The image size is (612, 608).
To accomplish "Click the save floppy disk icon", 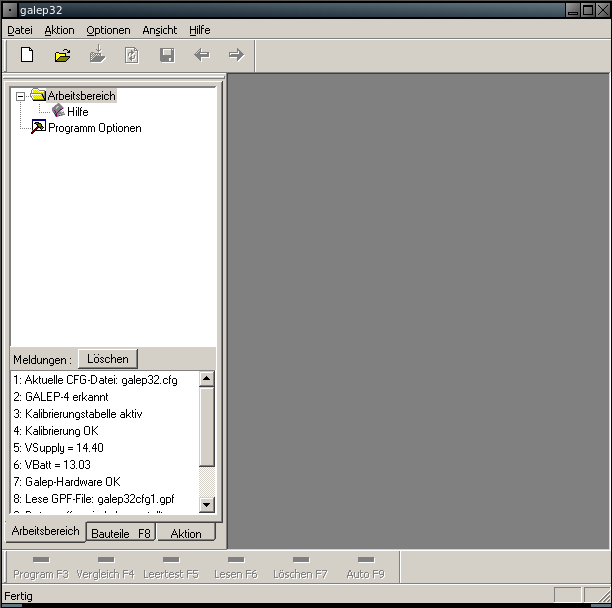I will pyautogui.click(x=167, y=55).
